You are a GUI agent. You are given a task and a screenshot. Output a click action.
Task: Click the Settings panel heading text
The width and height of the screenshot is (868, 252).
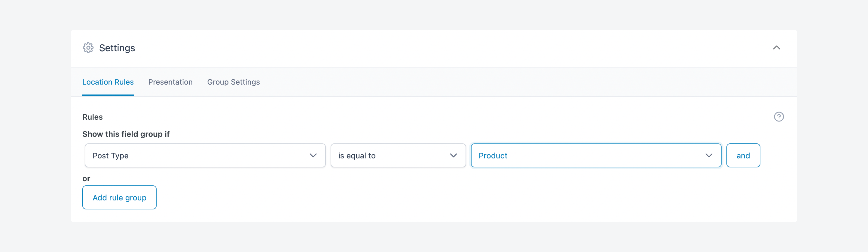coord(117,48)
